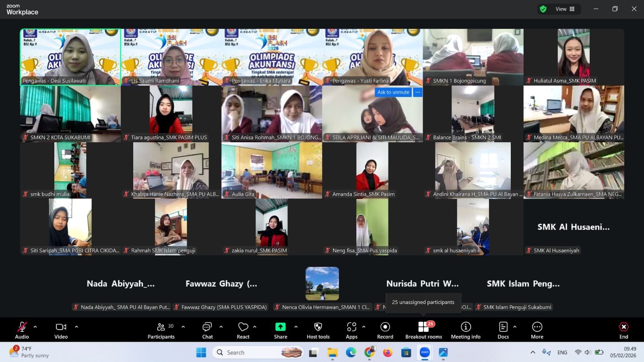This screenshot has height=362, width=644.
Task: Open the View layout menu
Action: click(x=565, y=9)
